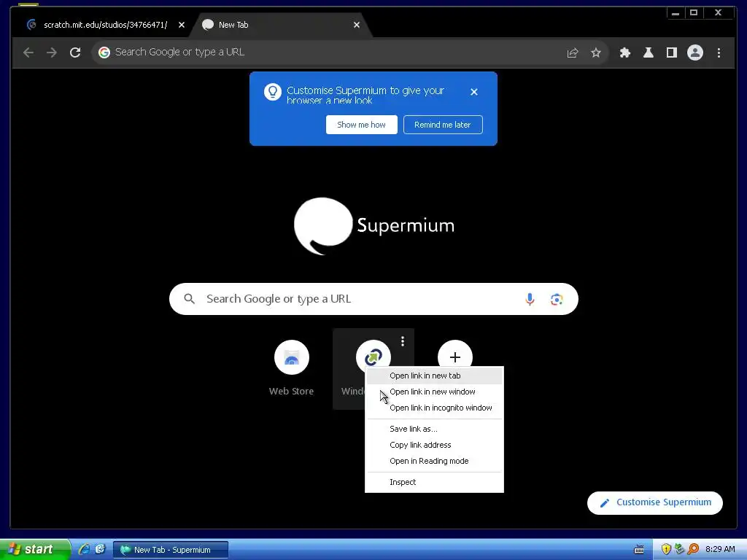This screenshot has height=560, width=747.
Task: Click the Customise Supermium button
Action: tap(655, 503)
